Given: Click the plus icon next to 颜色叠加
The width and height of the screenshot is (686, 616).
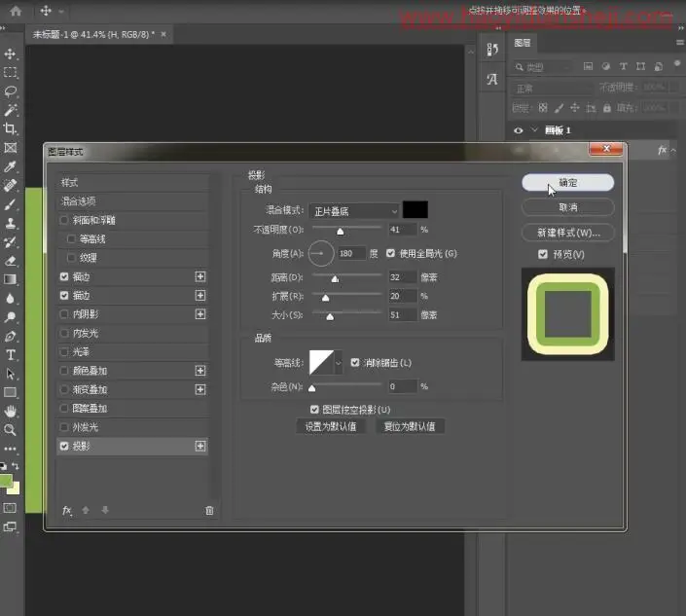Looking at the screenshot, I should tap(200, 371).
